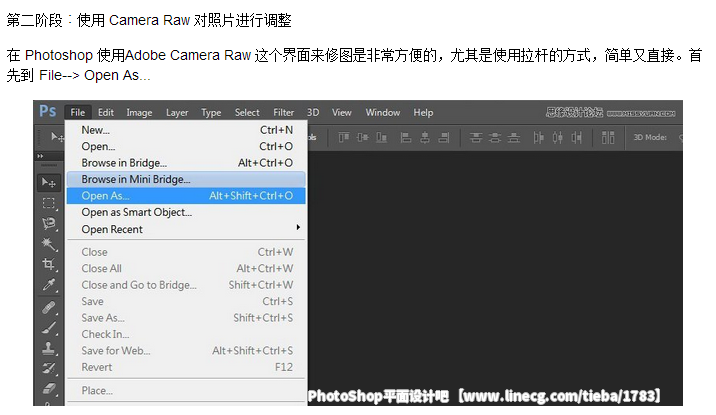Choose Open... with Ctrl+O shortcut

(x=186, y=147)
